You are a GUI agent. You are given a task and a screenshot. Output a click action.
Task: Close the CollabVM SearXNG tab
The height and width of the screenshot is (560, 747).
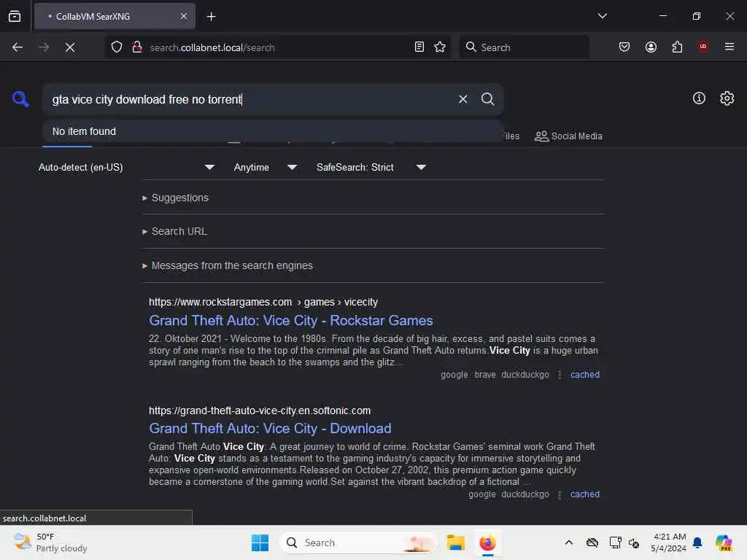(184, 16)
